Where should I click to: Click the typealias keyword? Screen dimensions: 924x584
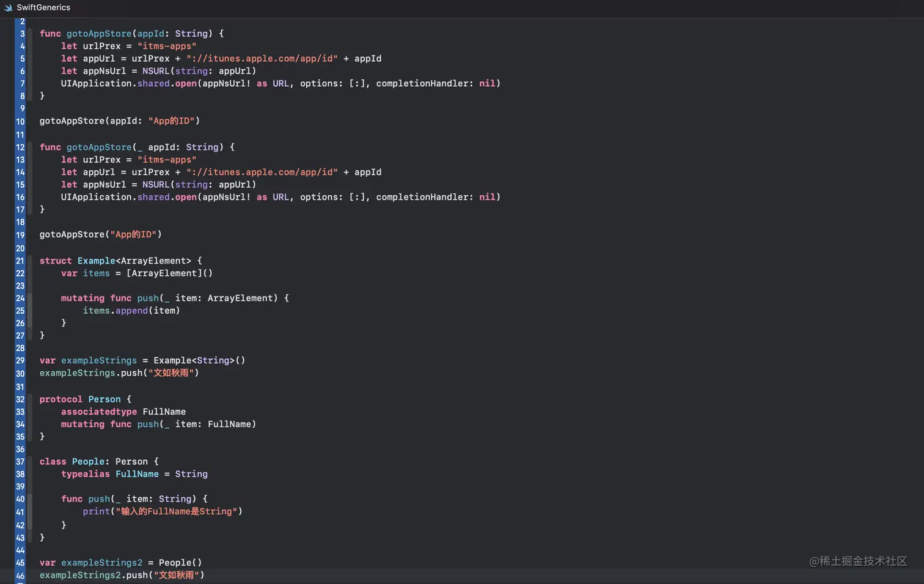click(86, 475)
